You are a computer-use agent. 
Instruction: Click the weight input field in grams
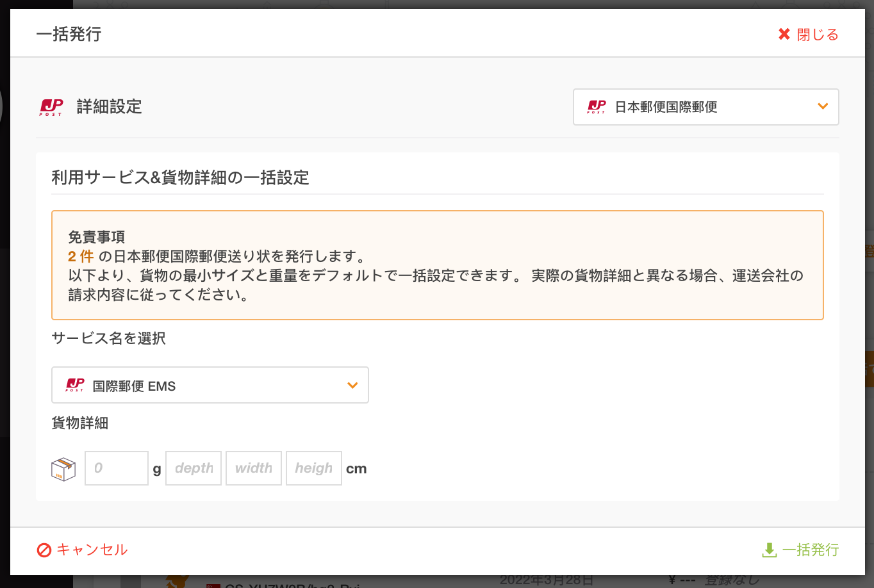coord(117,468)
